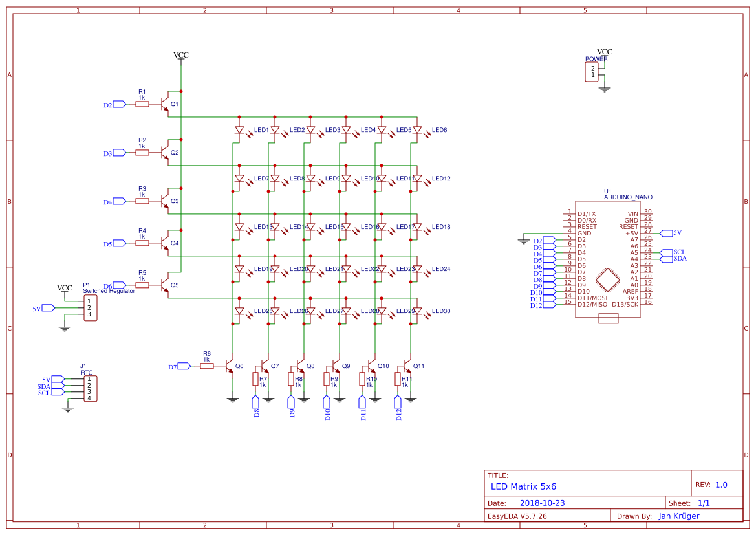Select the ground symbol under Q6
756x535 pixels.
232,399
